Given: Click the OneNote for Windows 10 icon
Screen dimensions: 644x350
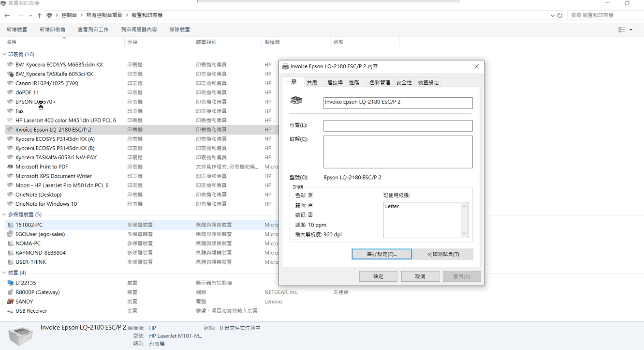Looking at the screenshot, I should (11, 204).
